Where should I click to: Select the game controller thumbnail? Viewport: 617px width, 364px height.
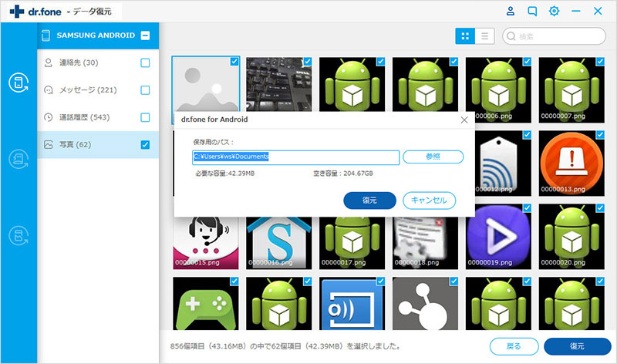pyautogui.click(x=206, y=303)
